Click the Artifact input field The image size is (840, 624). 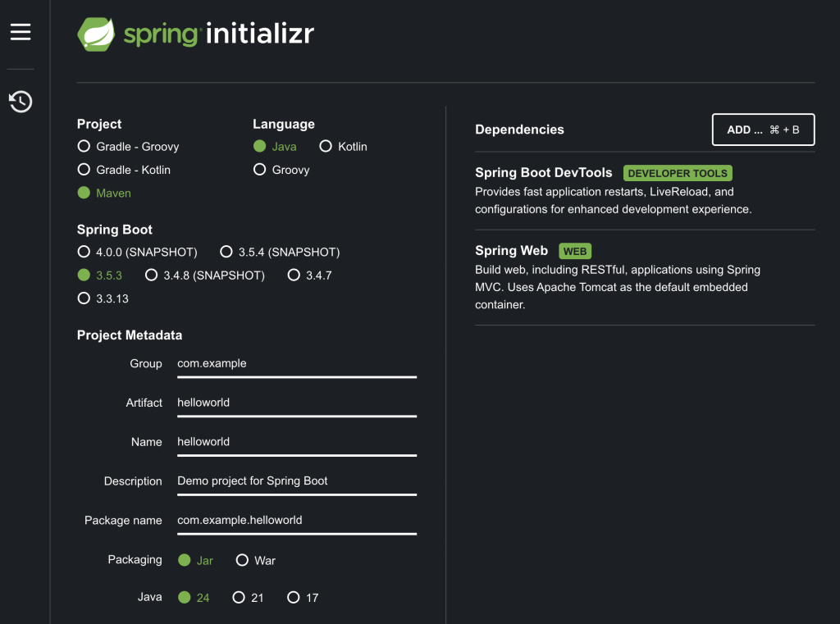[x=297, y=403]
